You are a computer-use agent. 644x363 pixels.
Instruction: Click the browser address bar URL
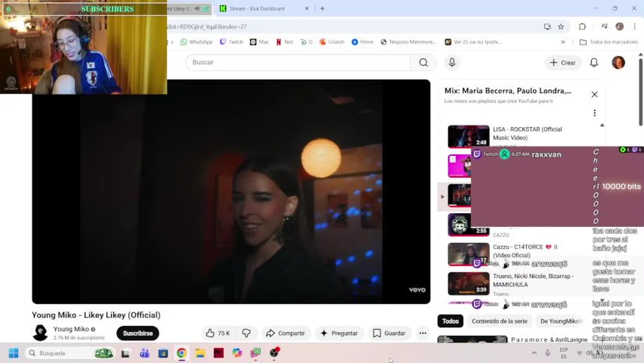tap(207, 27)
